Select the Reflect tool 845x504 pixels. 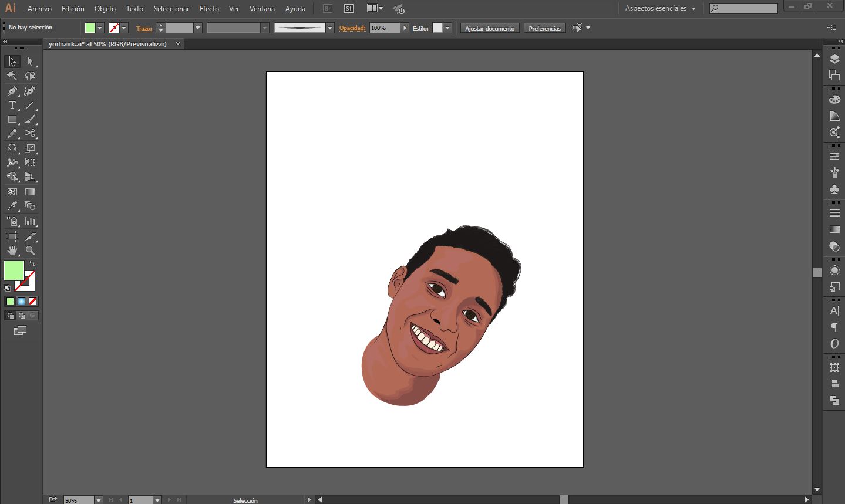pos(12,148)
